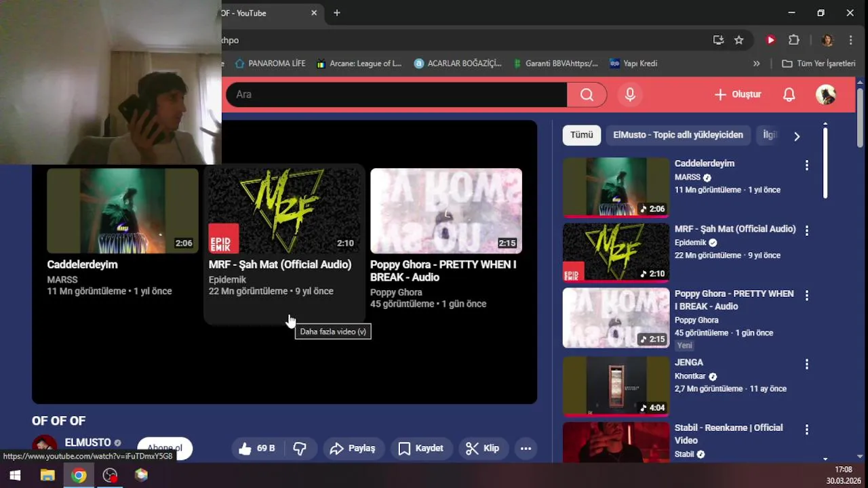Image resolution: width=868 pixels, height=488 pixels.
Task: Open Stabil Reenkarne video thumbnail
Action: (x=616, y=443)
